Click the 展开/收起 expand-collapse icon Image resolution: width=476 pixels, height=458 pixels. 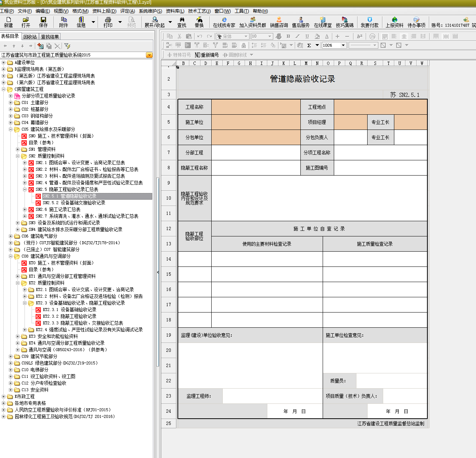point(155,22)
